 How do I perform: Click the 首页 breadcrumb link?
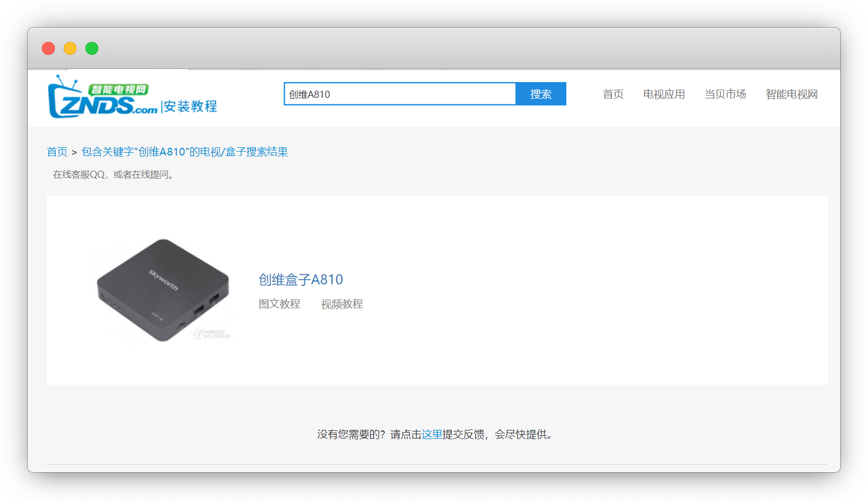pyautogui.click(x=57, y=152)
